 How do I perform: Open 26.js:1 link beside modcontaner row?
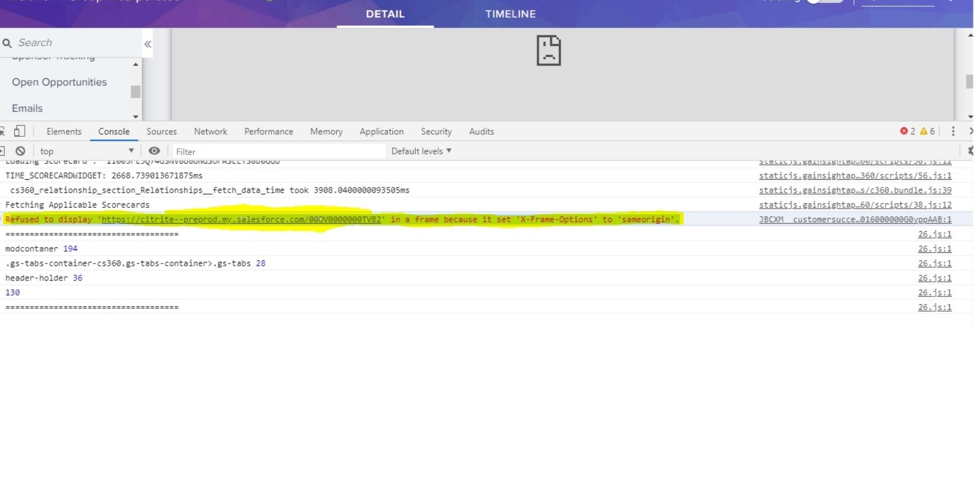tap(935, 249)
